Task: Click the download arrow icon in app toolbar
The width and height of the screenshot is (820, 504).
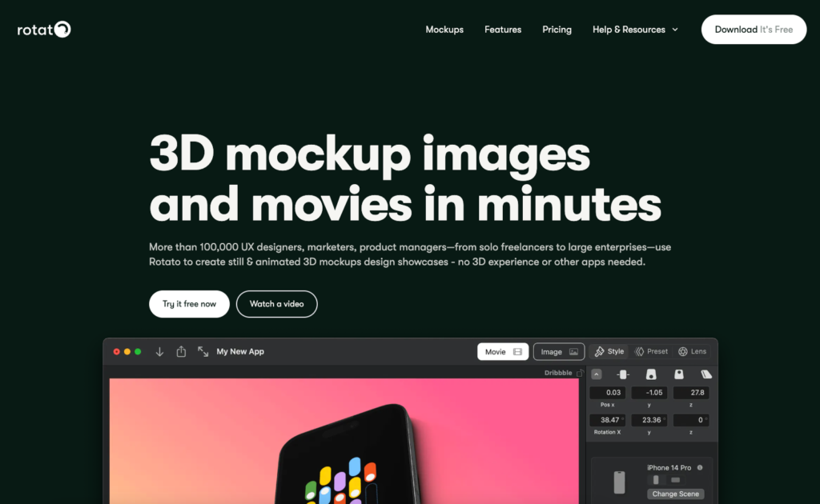Action: [159, 351]
